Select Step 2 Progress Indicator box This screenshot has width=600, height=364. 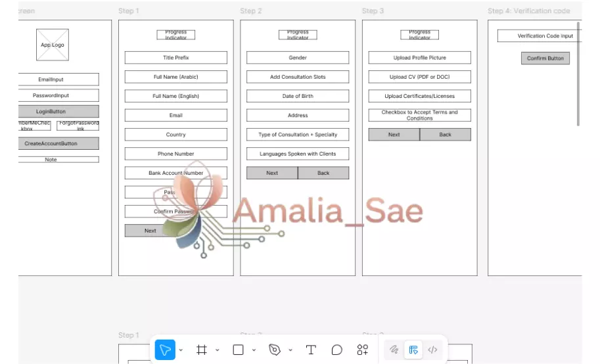tap(298, 35)
